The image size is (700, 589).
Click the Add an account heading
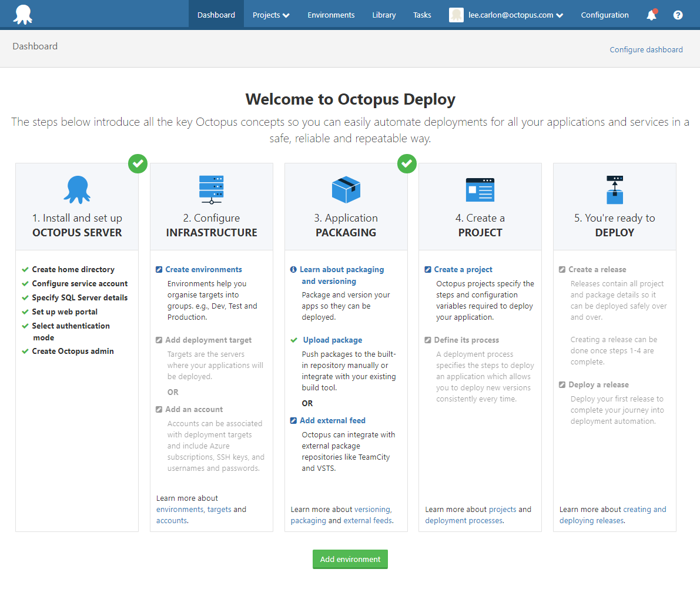(194, 409)
